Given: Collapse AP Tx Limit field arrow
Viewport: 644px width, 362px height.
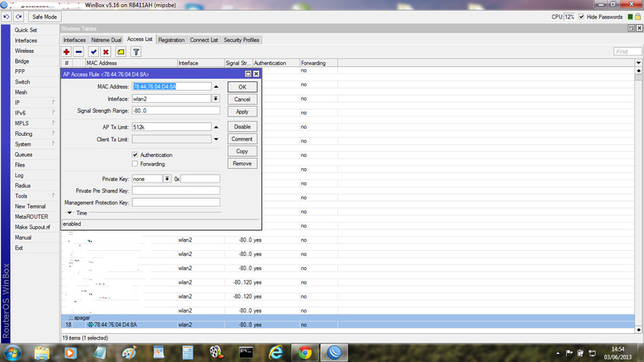Looking at the screenshot, I should click(216, 127).
